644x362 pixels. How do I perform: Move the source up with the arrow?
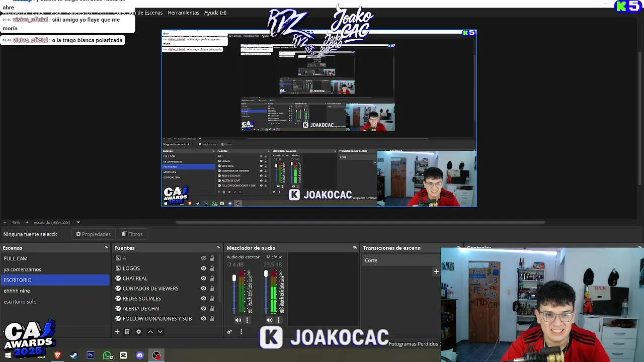pyautogui.click(x=150, y=332)
